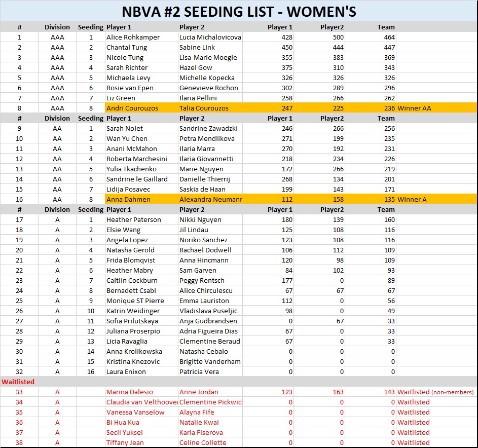Select waitlisted 'Marina Dalesio' cell
The image size is (478, 448).
tap(141, 392)
